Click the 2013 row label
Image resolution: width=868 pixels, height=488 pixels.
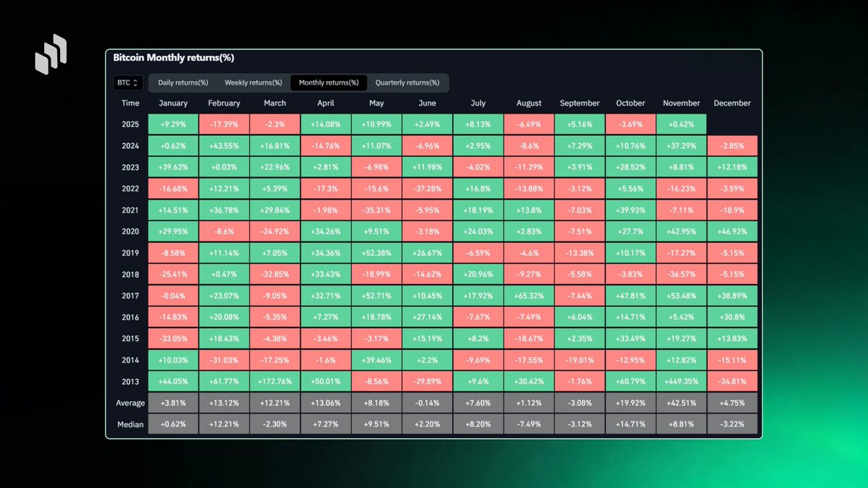[x=130, y=381]
